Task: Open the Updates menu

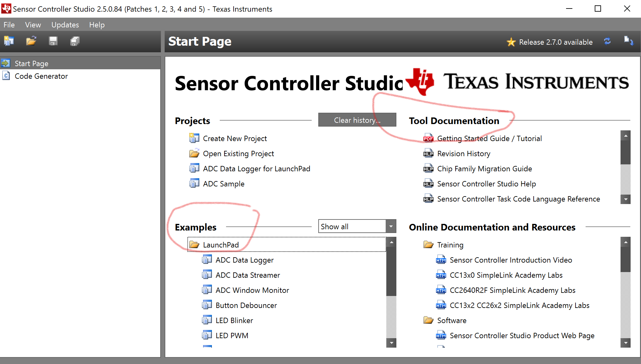Action: click(x=65, y=25)
